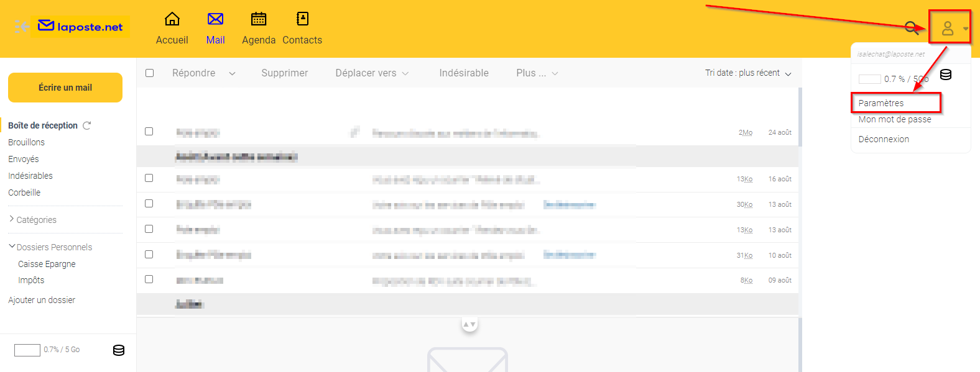This screenshot has height=372, width=980.
Task: Open the Brouillons folder
Action: point(26,142)
